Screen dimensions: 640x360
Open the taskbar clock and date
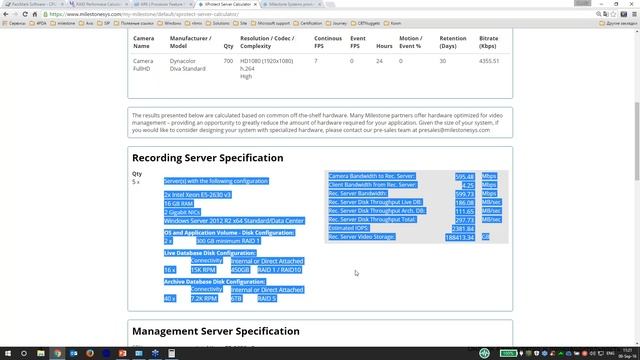tap(628, 353)
